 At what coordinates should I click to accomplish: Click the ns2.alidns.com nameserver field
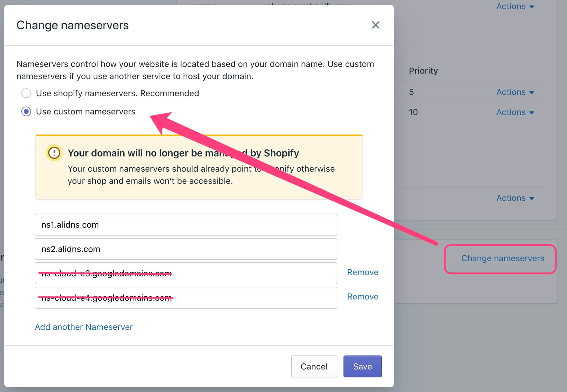tap(186, 249)
